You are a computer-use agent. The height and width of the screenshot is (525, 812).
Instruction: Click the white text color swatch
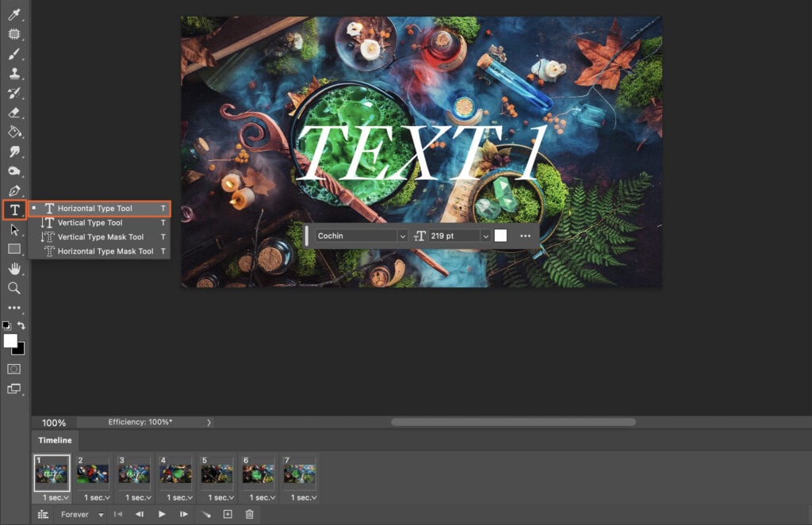click(x=501, y=236)
